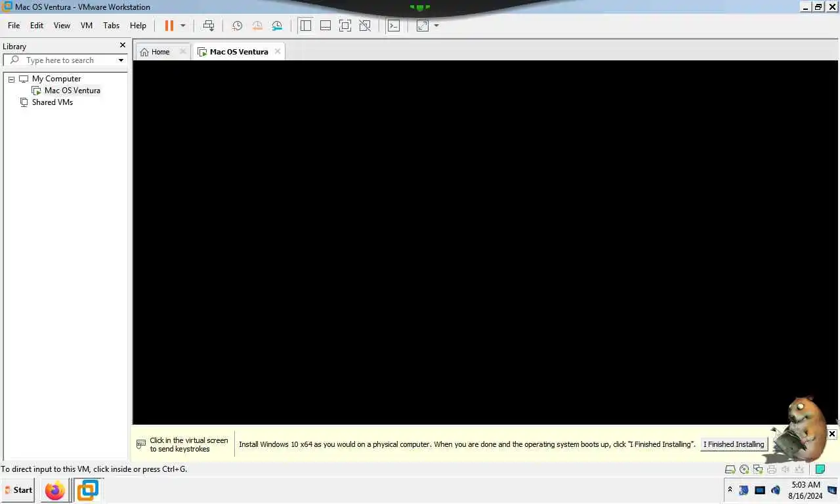Dismiss the install hint bar

831,434
